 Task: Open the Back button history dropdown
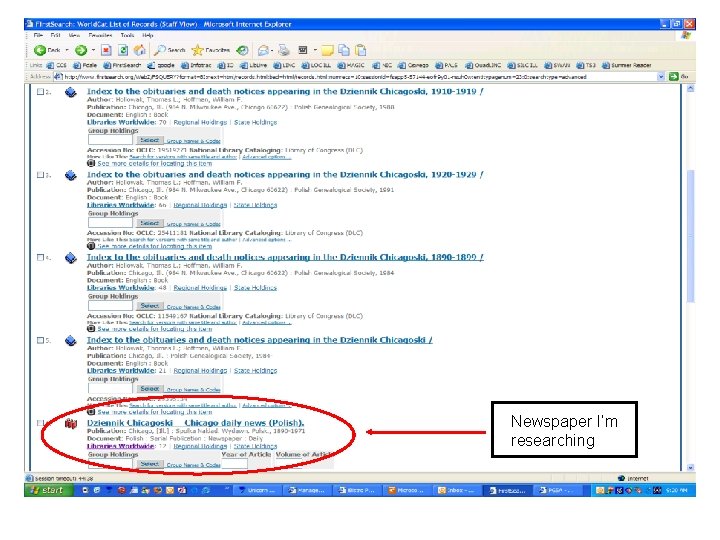click(67, 50)
